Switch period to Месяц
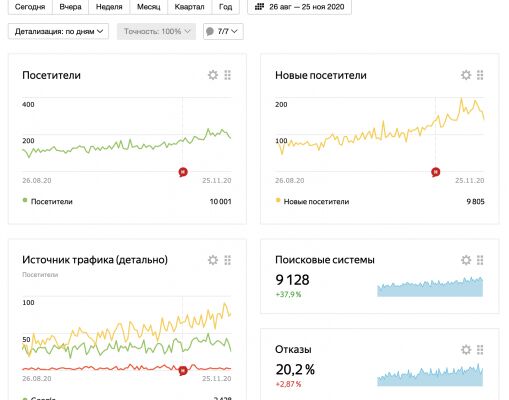The height and width of the screenshot is (400, 509). pyautogui.click(x=148, y=7)
